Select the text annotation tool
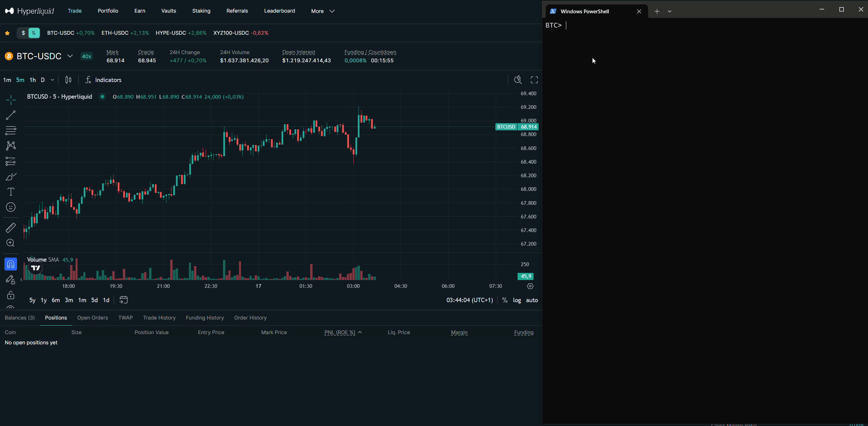This screenshot has width=868, height=426. tap(11, 192)
